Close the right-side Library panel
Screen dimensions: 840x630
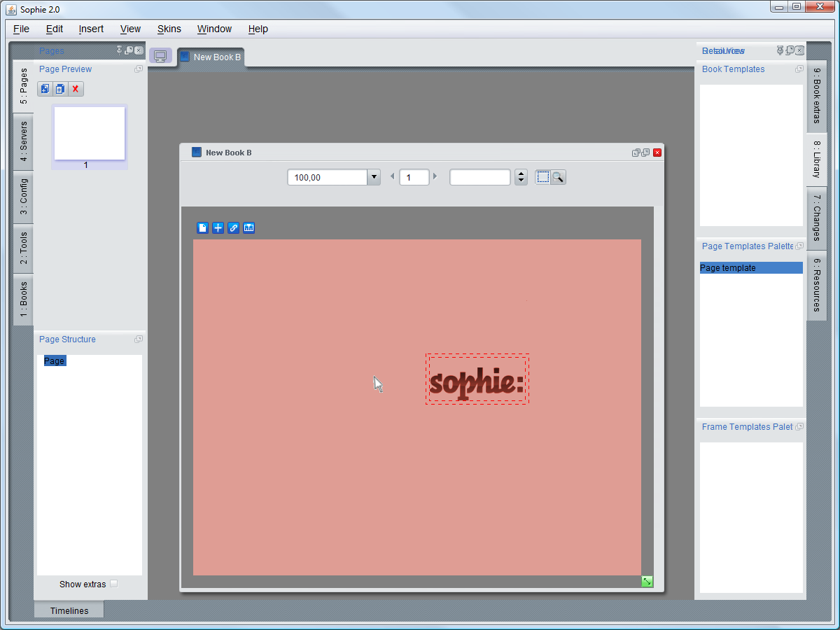coord(799,50)
